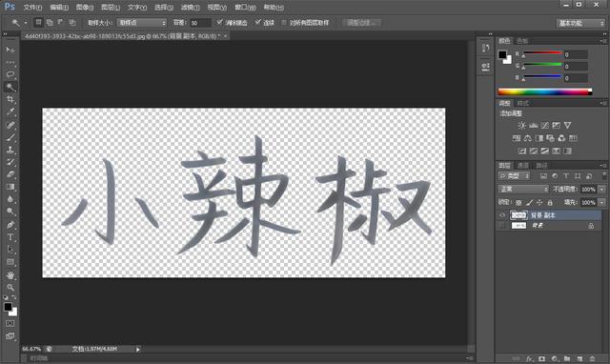610x364 pixels.
Task: Click delete layer trash icon
Action: (592, 358)
